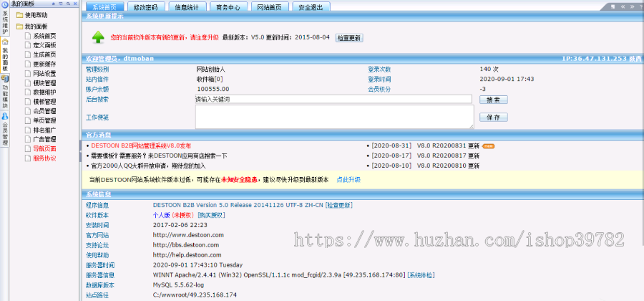Viewport: 644px width, 301px height.
Task: Open http://help.destoon.com help link
Action: [x=187, y=255]
